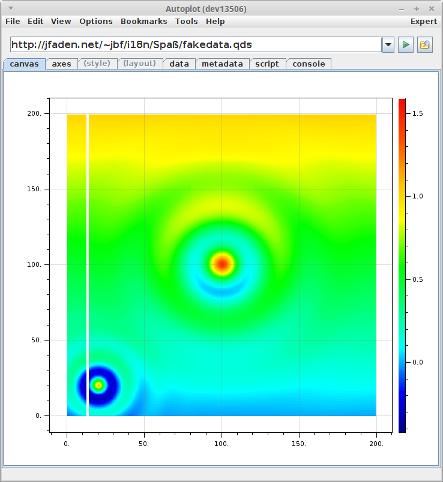Viewport: 443px width, 482px height.
Task: Click the URL address input field
Action: pos(196,45)
